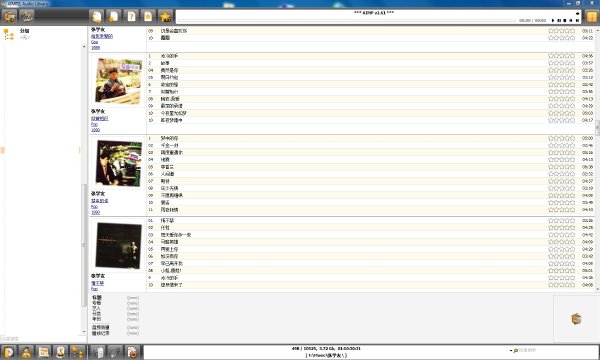Open the Pop genre link under the black cover
This screenshot has width=600, height=360.
pos(95,289)
